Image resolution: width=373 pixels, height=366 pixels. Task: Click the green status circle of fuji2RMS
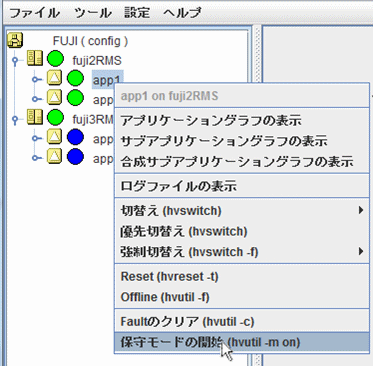click(55, 59)
